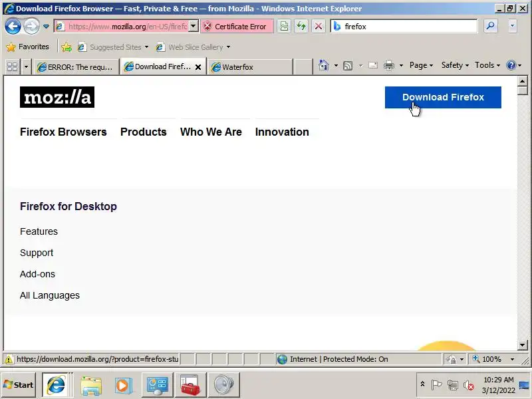Open a new blank tab
532x399 pixels.
coord(303,66)
